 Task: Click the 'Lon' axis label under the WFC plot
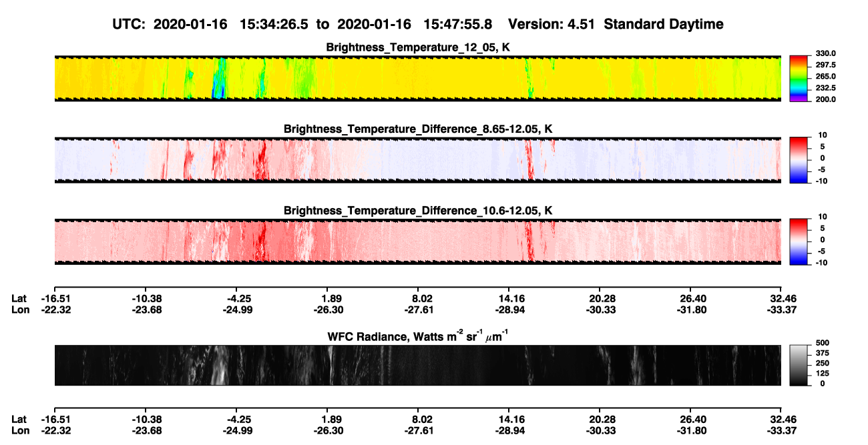(20, 430)
